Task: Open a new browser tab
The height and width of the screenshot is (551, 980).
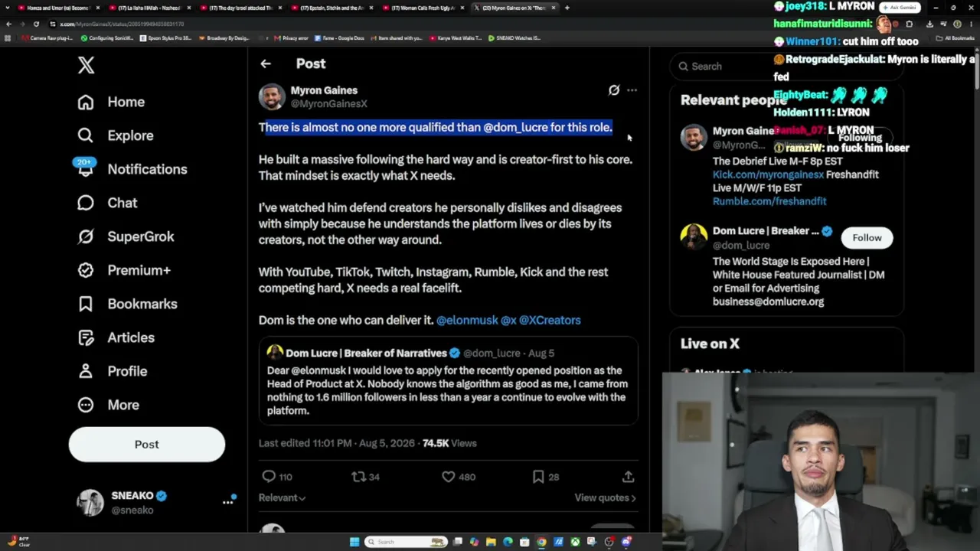Action: [567, 8]
